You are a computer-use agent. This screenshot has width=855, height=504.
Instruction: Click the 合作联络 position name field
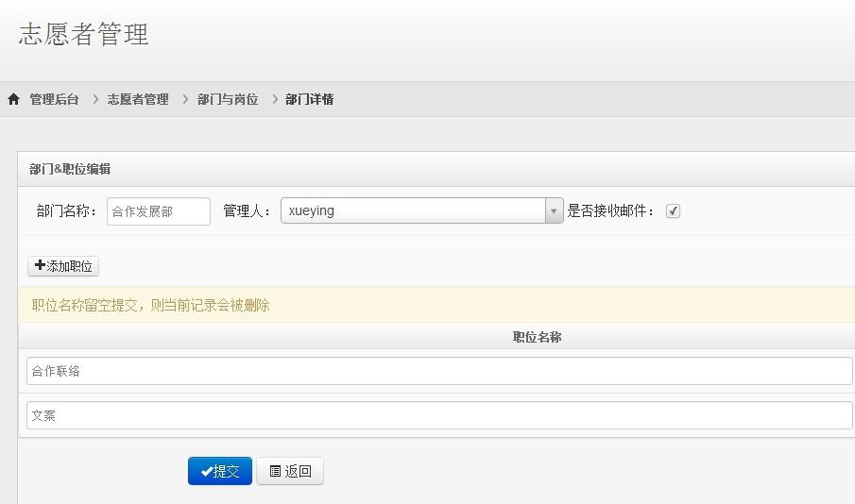coord(439,371)
